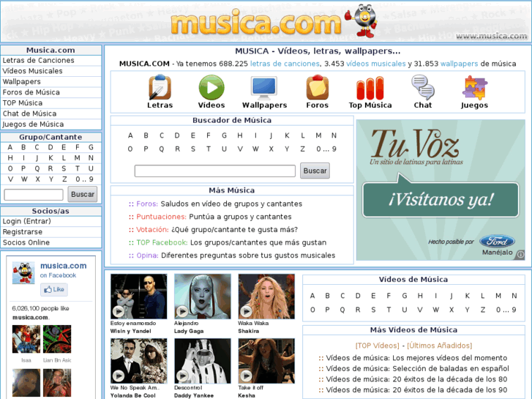Click the ¡Visítanos ya! ad banner button
This screenshot has height=399, width=532.
click(441, 200)
